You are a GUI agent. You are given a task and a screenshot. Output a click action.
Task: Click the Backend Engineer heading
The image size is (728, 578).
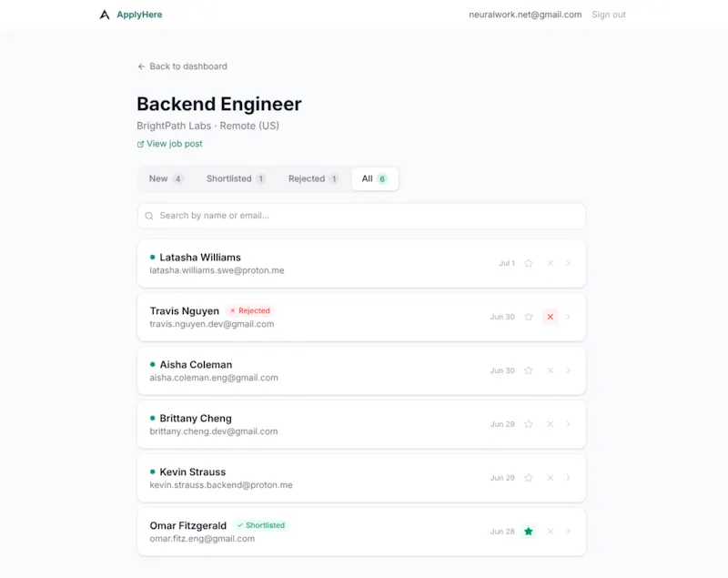[x=219, y=104]
